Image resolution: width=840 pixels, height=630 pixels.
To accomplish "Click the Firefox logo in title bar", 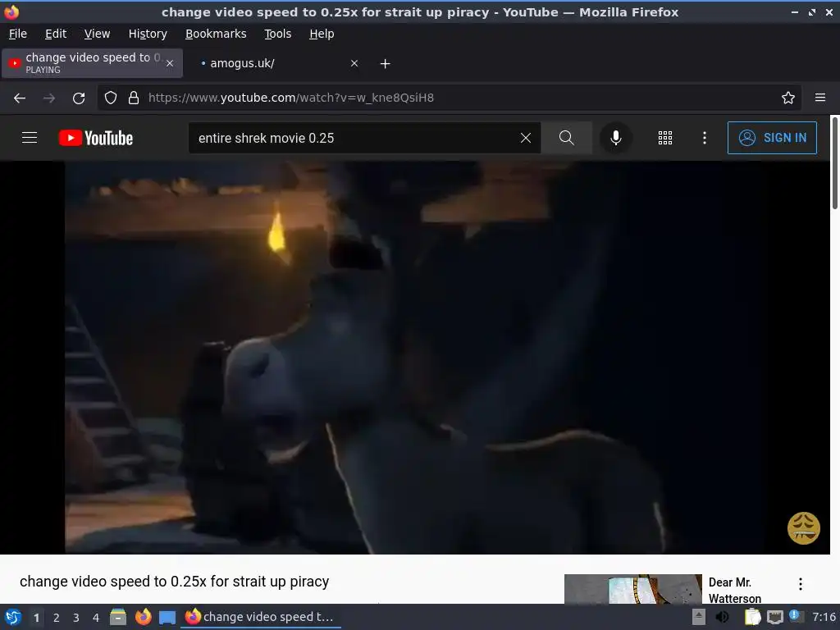I will click(x=11, y=11).
